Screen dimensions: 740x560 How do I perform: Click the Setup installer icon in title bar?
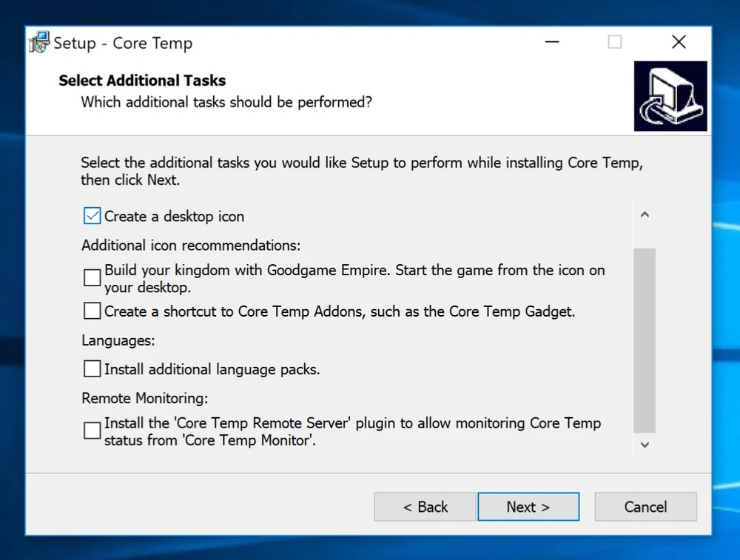[x=40, y=42]
